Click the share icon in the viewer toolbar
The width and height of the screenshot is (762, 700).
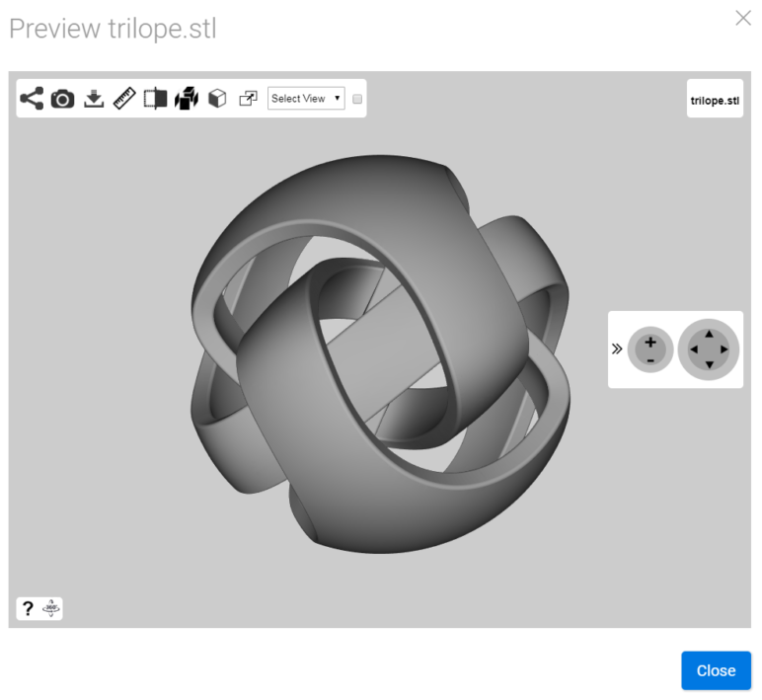pyautogui.click(x=32, y=99)
